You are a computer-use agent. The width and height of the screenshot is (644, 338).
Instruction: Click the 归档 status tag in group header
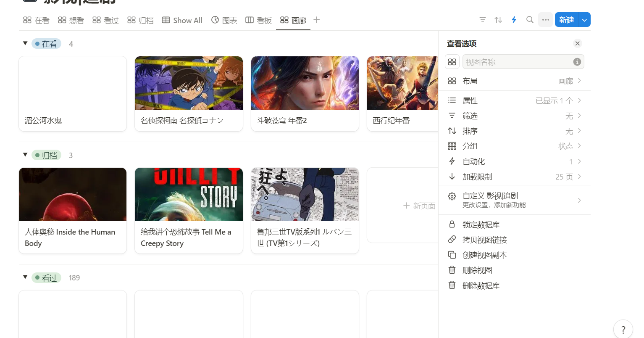(x=47, y=155)
